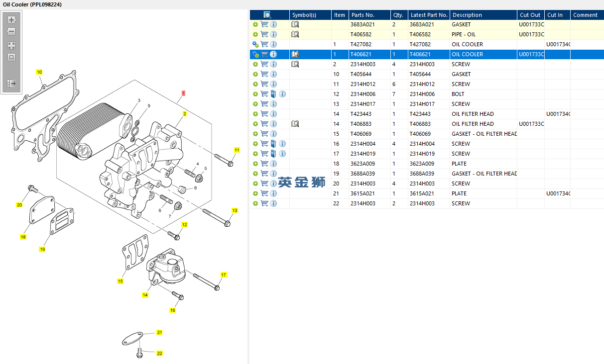Select callout 11 on the diagram
Screen dimensions: 604x364
point(237,150)
